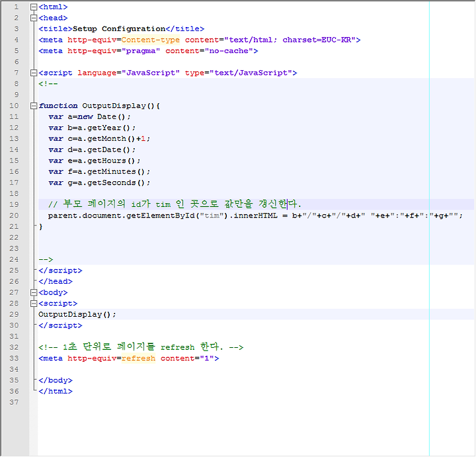The image size is (476, 457).
Task: Click the Korean comment on line 19
Action: (x=175, y=204)
